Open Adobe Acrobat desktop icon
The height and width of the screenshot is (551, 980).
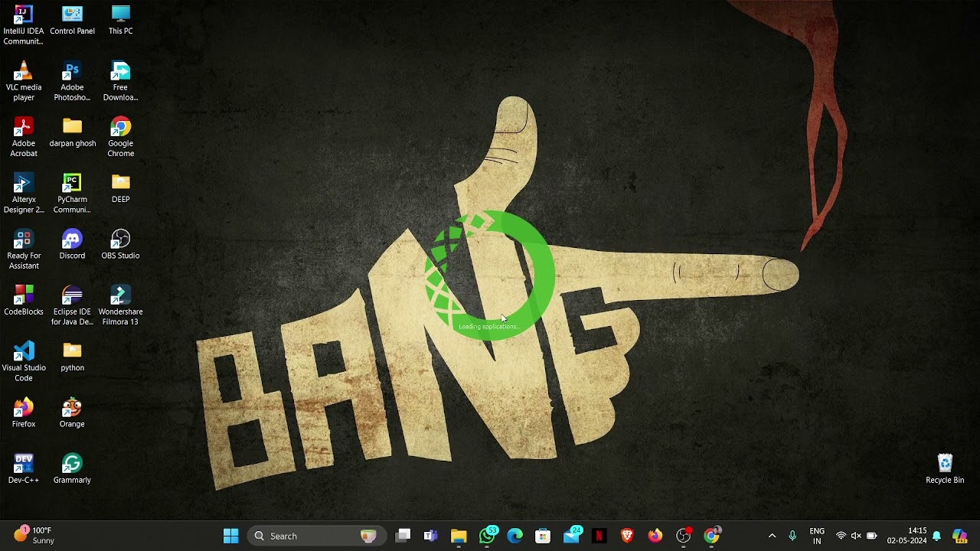[x=24, y=137]
